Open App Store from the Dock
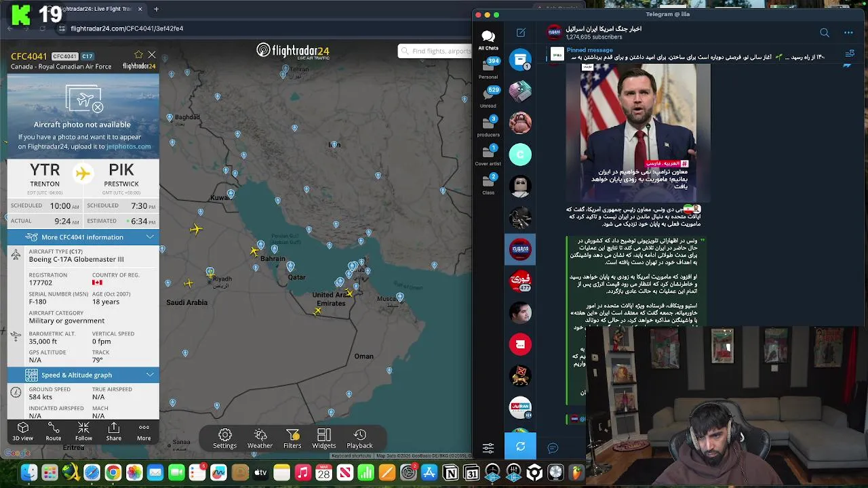This screenshot has width=868, height=488. (x=429, y=472)
